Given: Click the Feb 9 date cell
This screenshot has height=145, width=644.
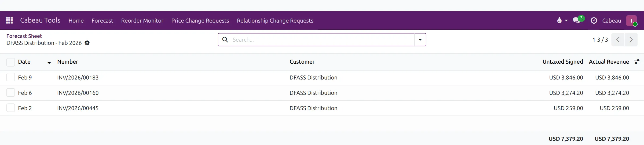Looking at the screenshot, I should click(25, 78).
